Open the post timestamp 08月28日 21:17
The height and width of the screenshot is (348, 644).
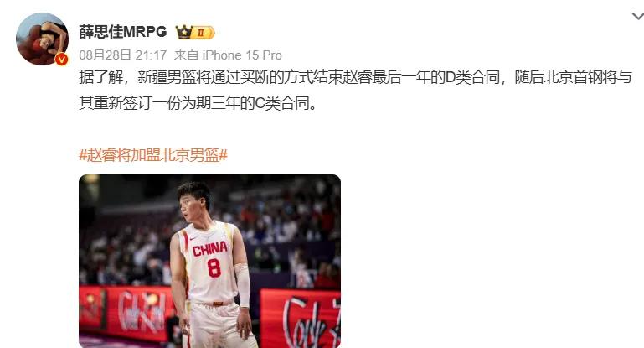point(123,55)
